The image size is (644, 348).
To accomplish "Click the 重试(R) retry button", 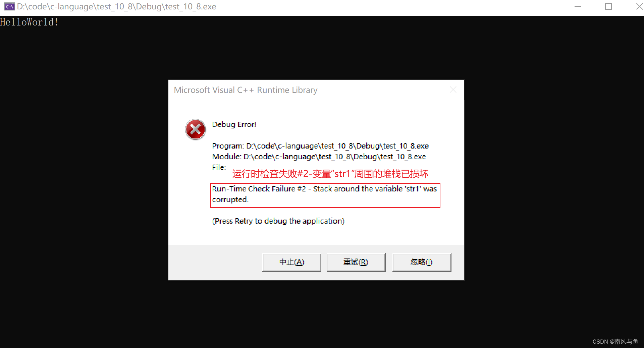I will pos(356,262).
